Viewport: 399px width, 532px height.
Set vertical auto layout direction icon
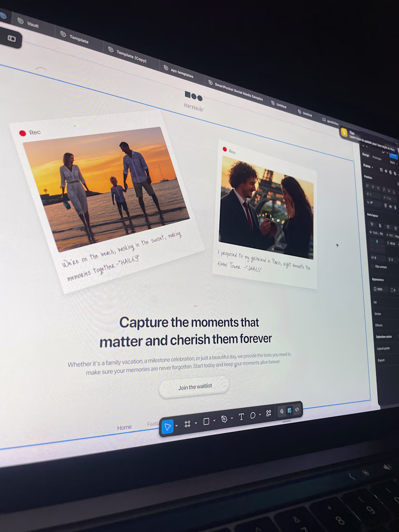[x=380, y=226]
